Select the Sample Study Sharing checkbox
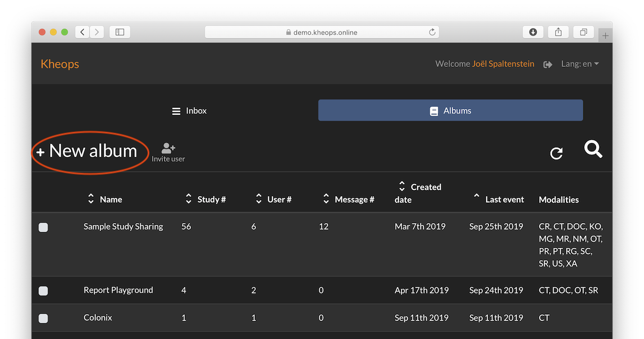 pyautogui.click(x=43, y=227)
